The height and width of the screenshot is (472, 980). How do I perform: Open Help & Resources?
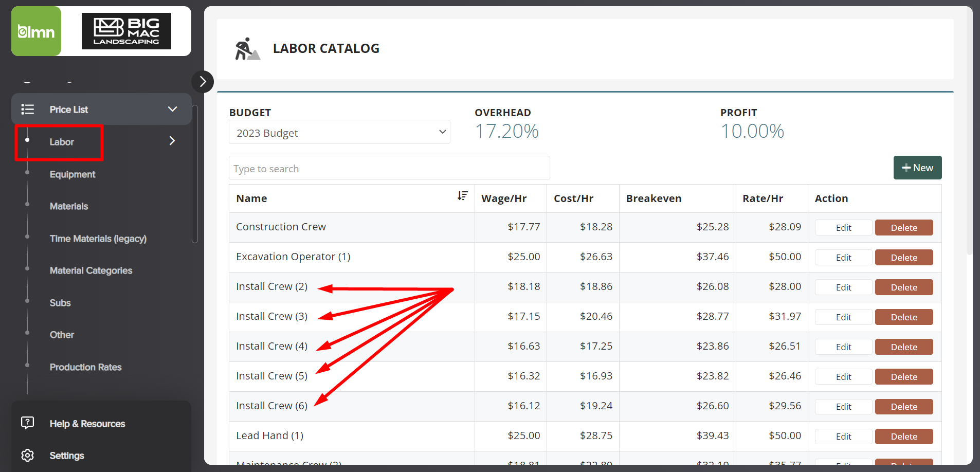pos(87,424)
